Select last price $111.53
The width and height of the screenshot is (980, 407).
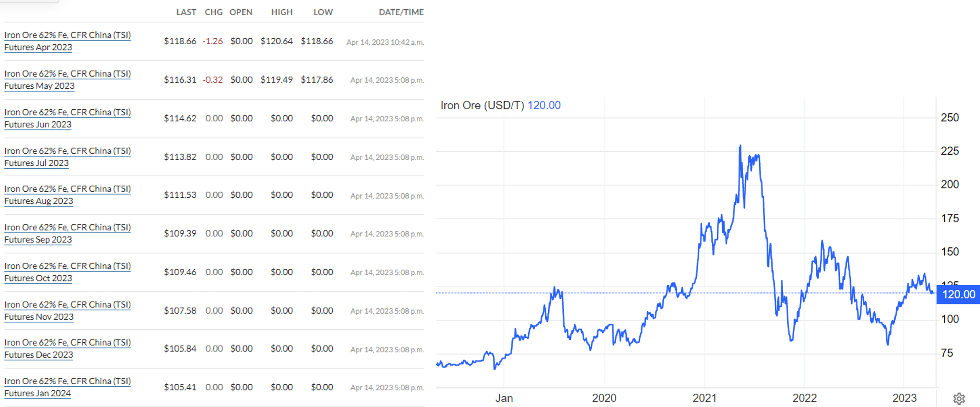pos(180,195)
